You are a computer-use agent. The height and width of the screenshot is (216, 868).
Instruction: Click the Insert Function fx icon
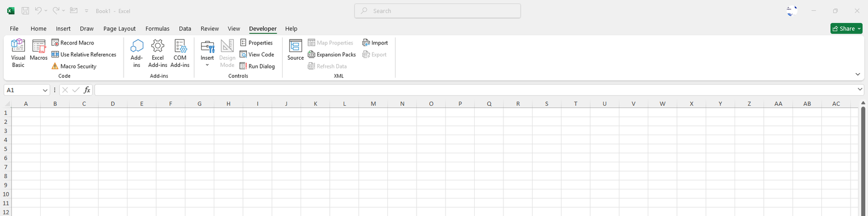click(87, 90)
